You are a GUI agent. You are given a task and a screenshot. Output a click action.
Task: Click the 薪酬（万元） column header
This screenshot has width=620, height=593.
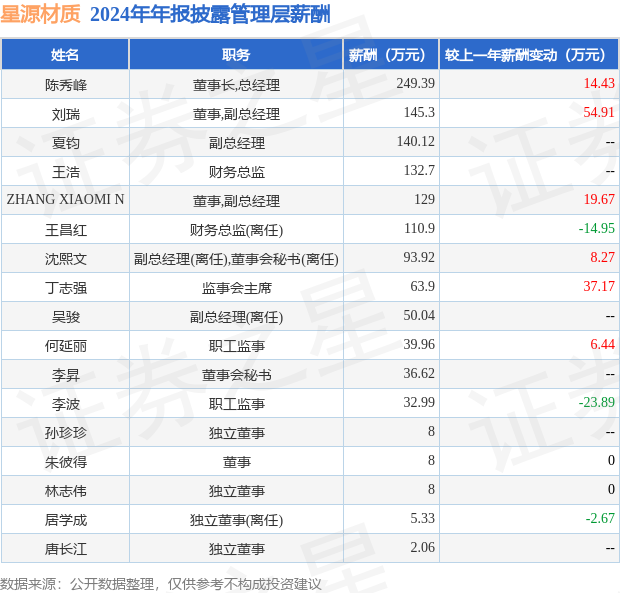[x=391, y=55]
